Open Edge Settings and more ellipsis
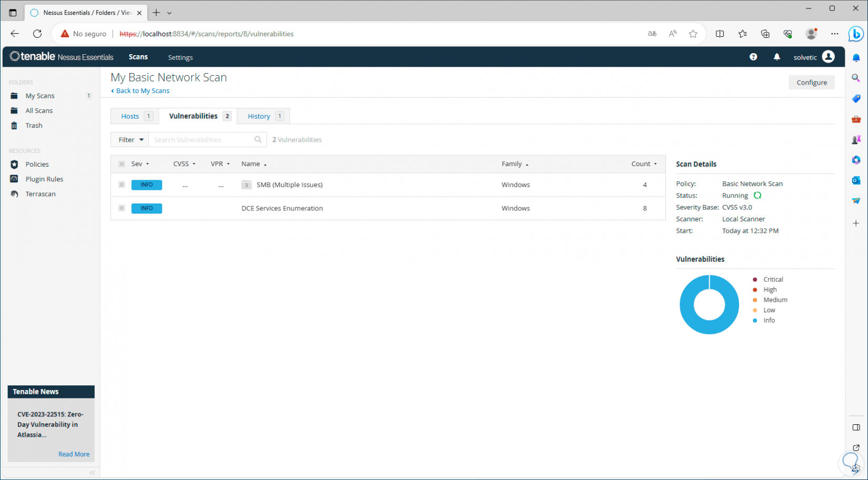The image size is (868, 480). coord(835,34)
